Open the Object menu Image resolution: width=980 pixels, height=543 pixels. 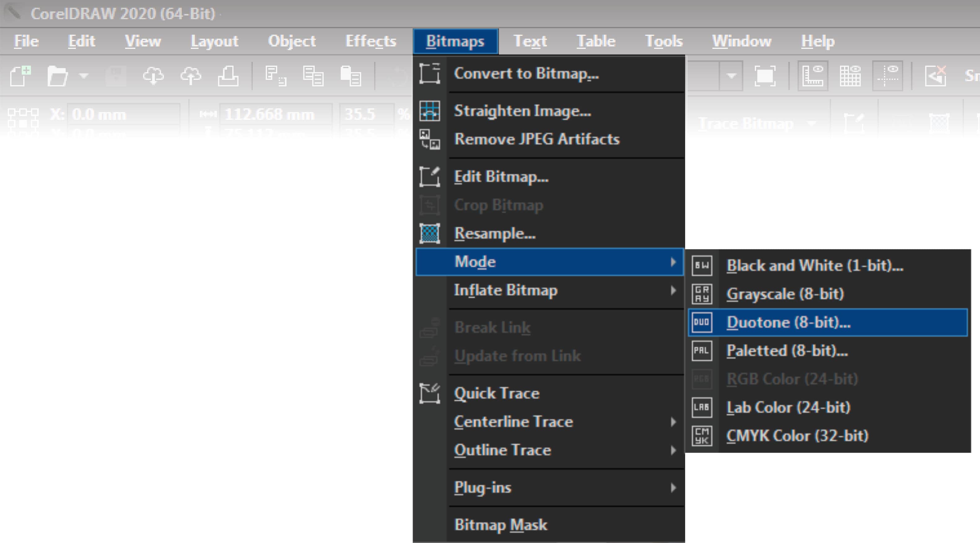(x=292, y=41)
